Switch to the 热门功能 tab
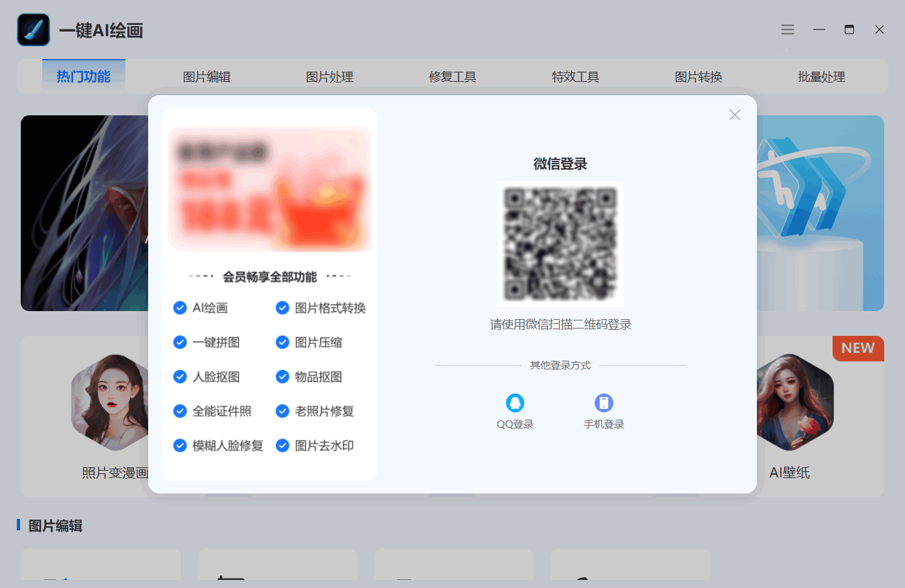Image resolution: width=905 pixels, height=588 pixels. [84, 76]
